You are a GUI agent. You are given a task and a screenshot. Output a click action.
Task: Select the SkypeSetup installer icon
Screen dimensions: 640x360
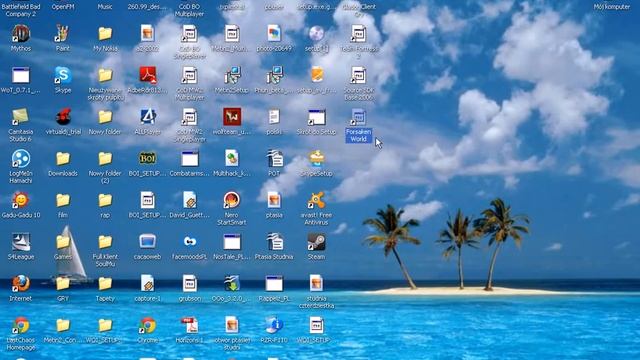(x=316, y=159)
